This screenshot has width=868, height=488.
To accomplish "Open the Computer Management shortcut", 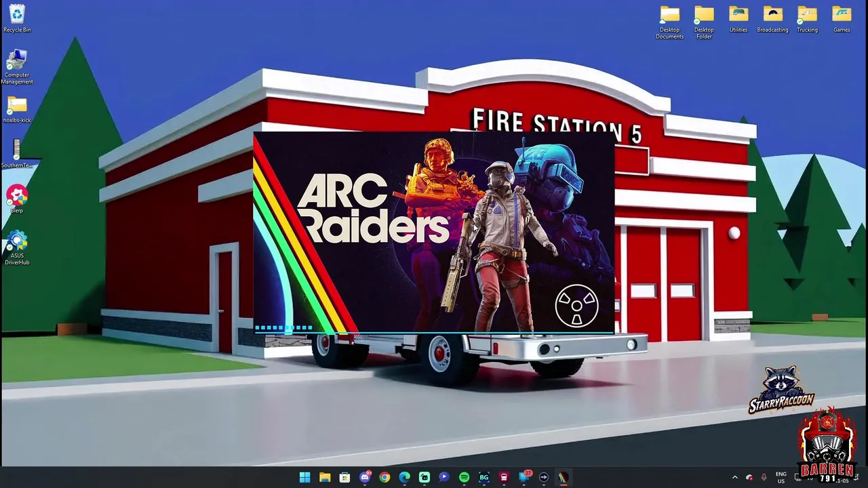I will (x=17, y=67).
